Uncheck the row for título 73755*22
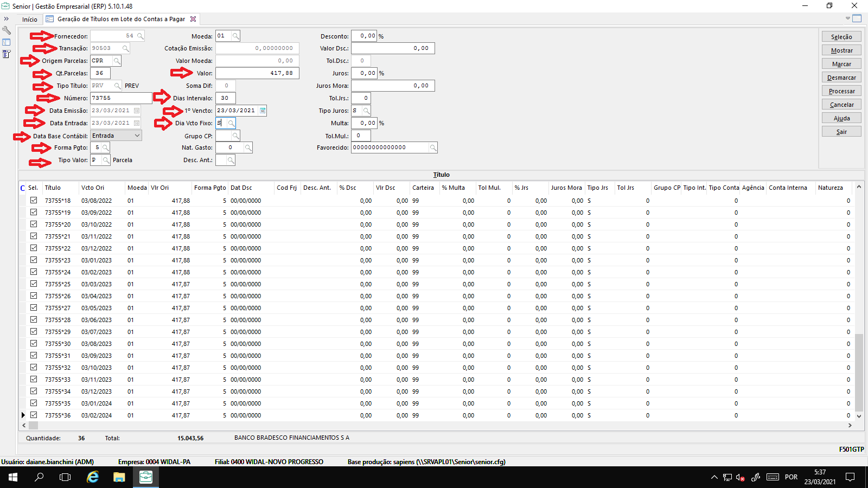Image resolution: width=868 pixels, height=488 pixels. (x=34, y=248)
